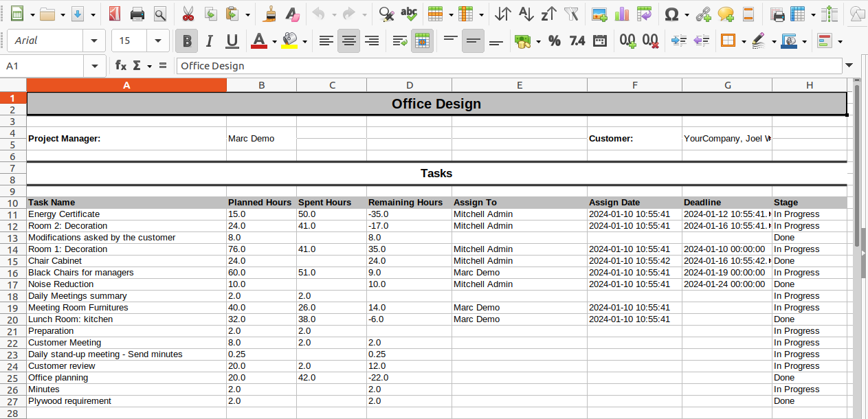Insert a hyperlink via the chain icon
The image size is (868, 419).
pyautogui.click(x=703, y=14)
